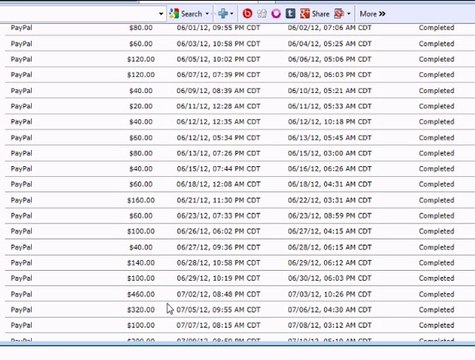
Task: Click paid date 06/04/12, 05:25 AM CDT
Action: tap(329, 44)
